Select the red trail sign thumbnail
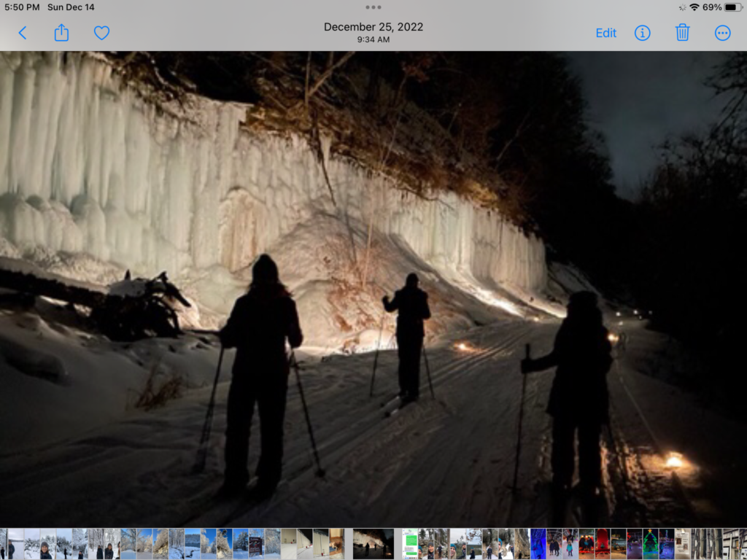The width and height of the screenshot is (747, 560). [x=256, y=544]
